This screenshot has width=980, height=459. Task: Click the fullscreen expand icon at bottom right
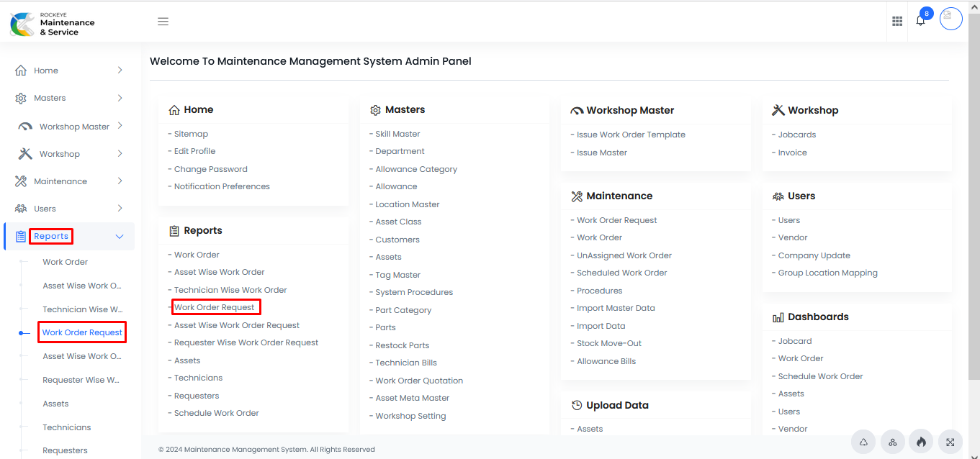950,442
